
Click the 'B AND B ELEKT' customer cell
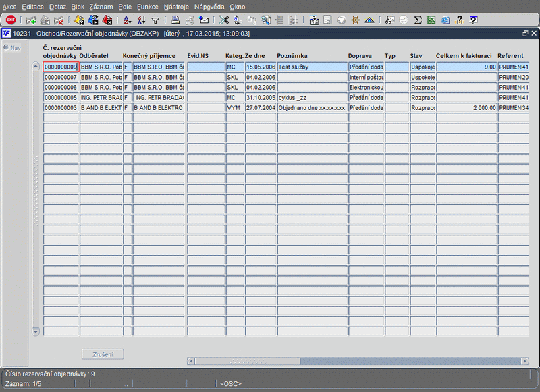(x=101, y=108)
